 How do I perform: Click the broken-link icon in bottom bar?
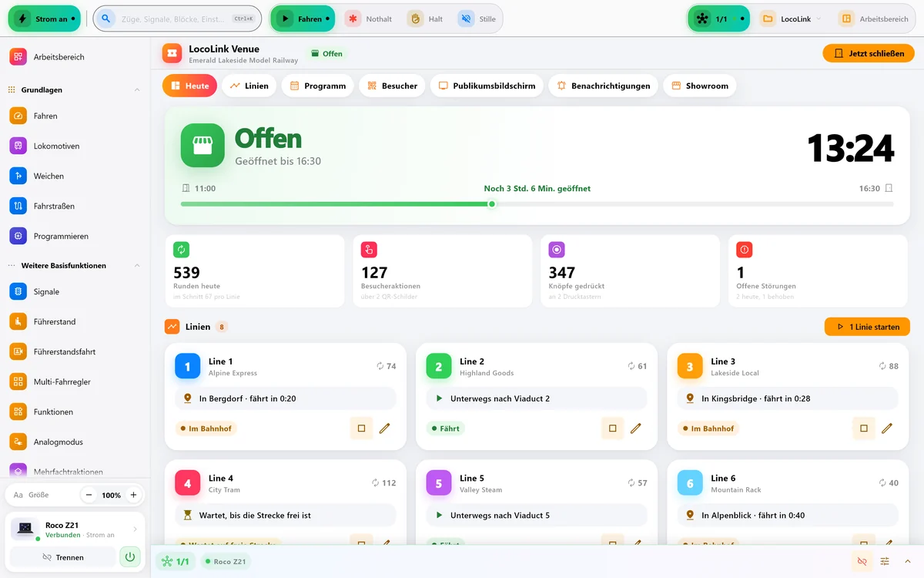tap(862, 562)
